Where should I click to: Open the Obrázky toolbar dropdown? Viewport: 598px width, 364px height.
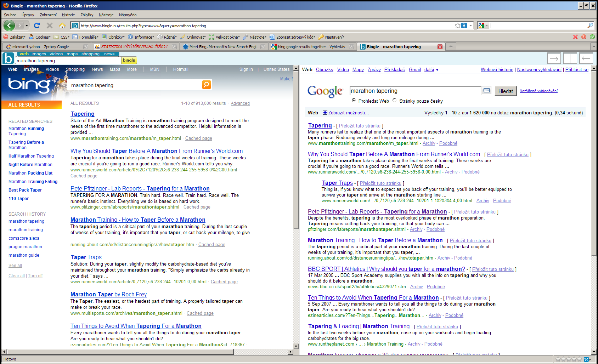click(x=113, y=37)
